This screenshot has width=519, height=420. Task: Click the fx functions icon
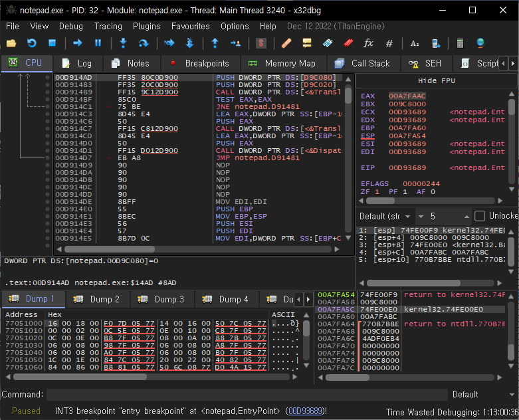tap(368, 43)
